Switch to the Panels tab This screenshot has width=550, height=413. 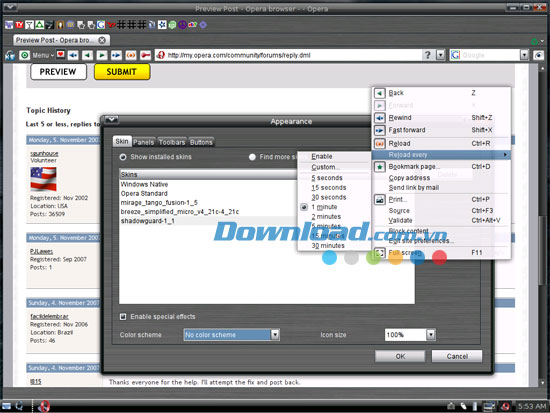pyautogui.click(x=143, y=142)
